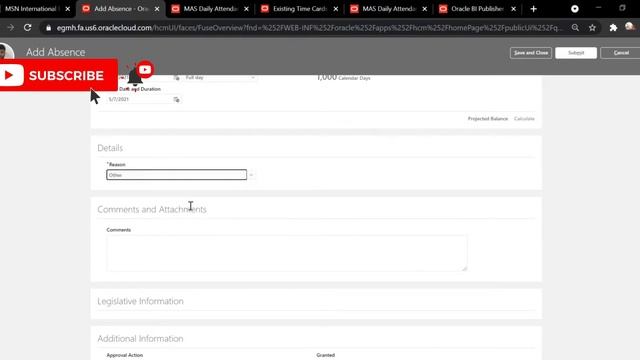
Task: Click Save and Close button
Action: coord(531,53)
